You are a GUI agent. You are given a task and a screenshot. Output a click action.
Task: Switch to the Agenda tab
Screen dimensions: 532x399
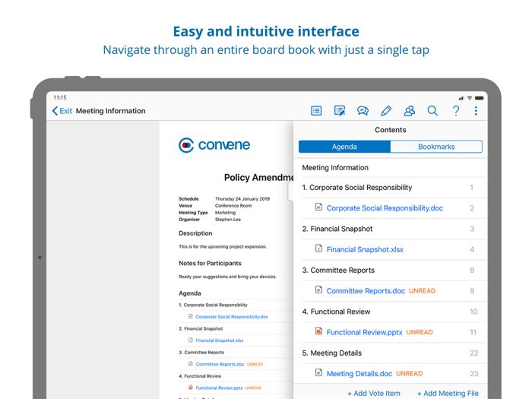click(x=344, y=147)
